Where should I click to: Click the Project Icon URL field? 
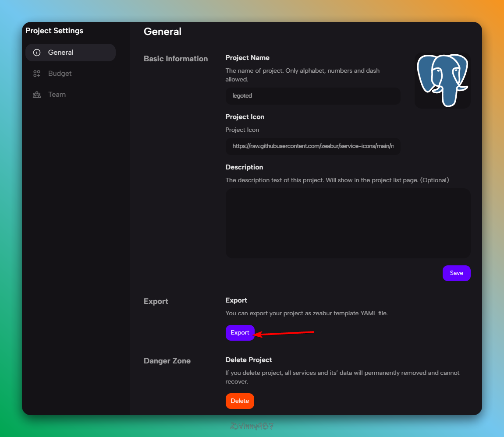[x=312, y=146]
